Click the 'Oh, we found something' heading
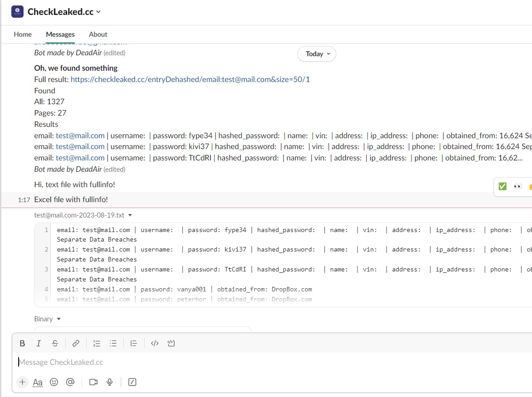This screenshot has width=532, height=397. pyautogui.click(x=76, y=68)
